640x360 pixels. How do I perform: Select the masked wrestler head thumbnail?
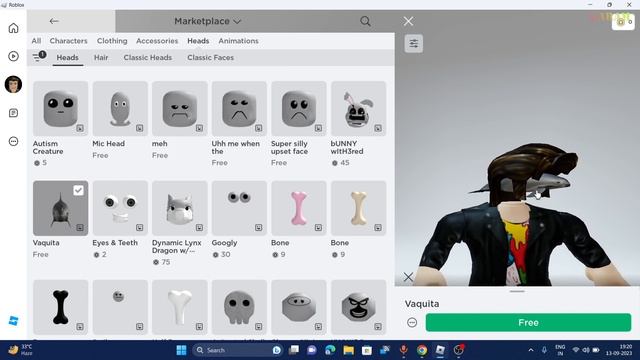point(358,307)
